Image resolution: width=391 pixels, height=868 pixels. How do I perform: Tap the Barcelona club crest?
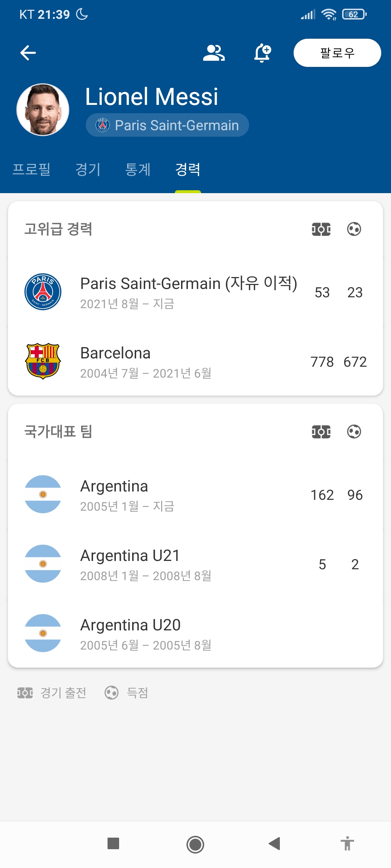pyautogui.click(x=43, y=361)
